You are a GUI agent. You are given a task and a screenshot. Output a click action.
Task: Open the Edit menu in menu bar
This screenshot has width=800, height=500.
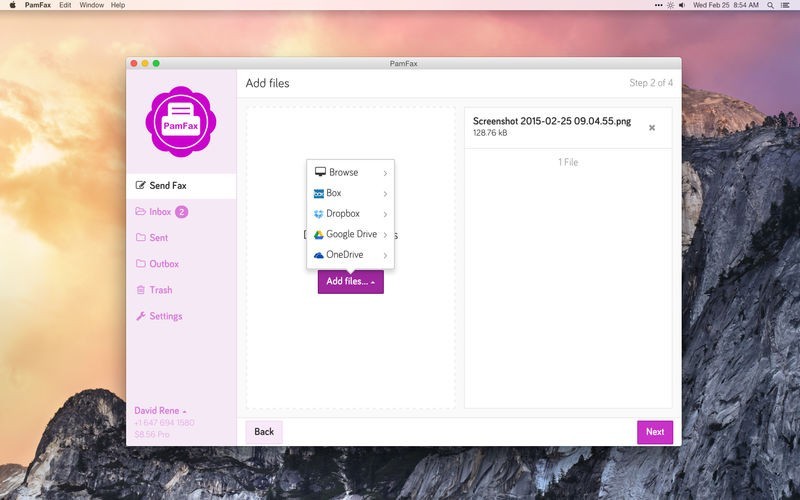(64, 5)
